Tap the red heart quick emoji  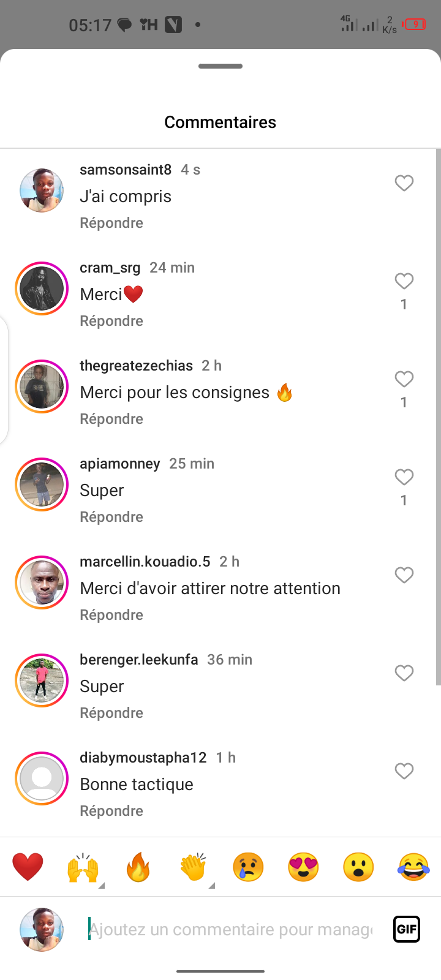28,867
